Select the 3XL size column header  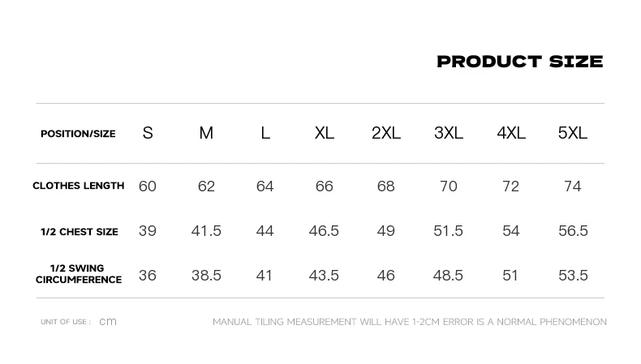coord(449,133)
